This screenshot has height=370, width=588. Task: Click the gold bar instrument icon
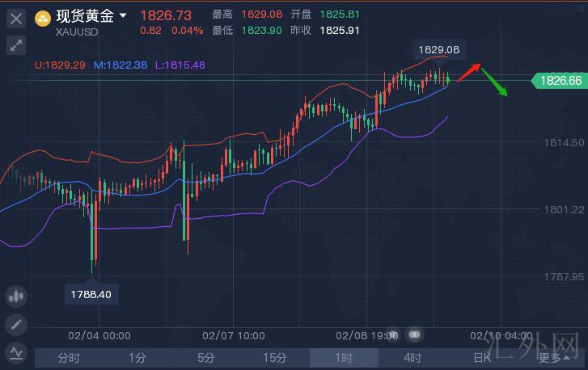pos(43,17)
